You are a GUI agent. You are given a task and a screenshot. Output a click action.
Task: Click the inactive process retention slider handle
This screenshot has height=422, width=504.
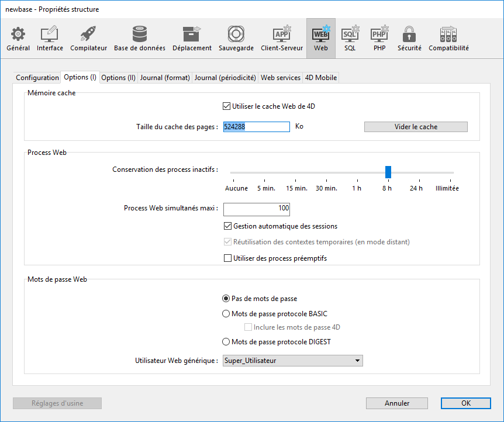point(388,172)
